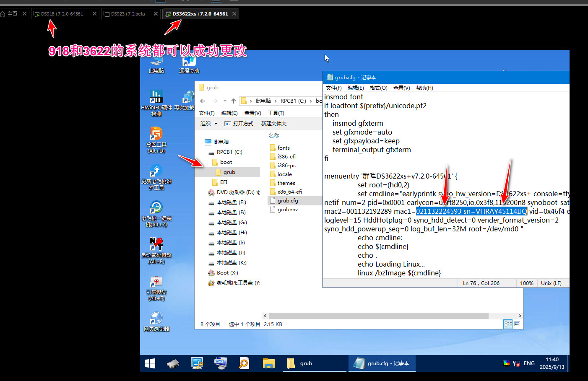Select RPCB1 (C:) in the navigation tree

(225, 152)
